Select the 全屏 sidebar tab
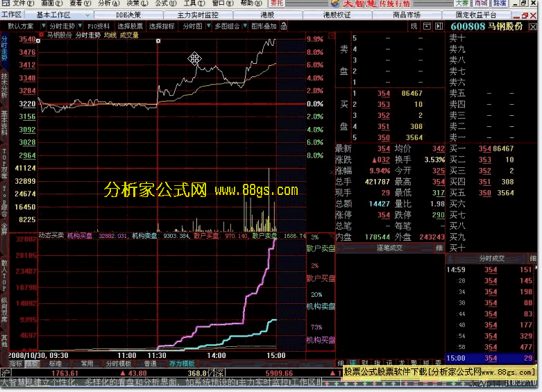Image resolution: width=542 pixels, height=392 pixels. [4, 228]
